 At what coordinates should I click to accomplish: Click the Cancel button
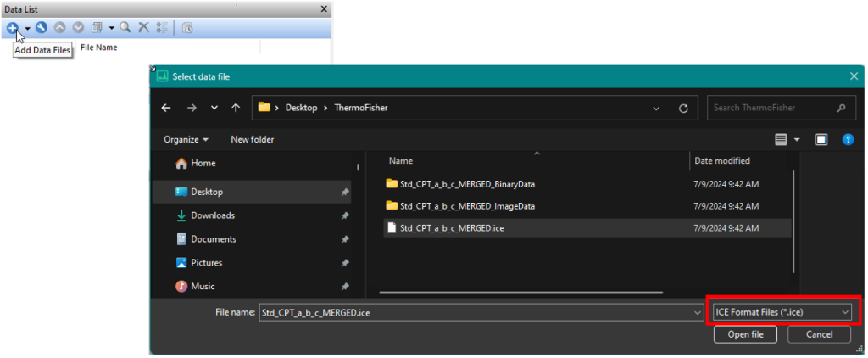pyautogui.click(x=818, y=335)
